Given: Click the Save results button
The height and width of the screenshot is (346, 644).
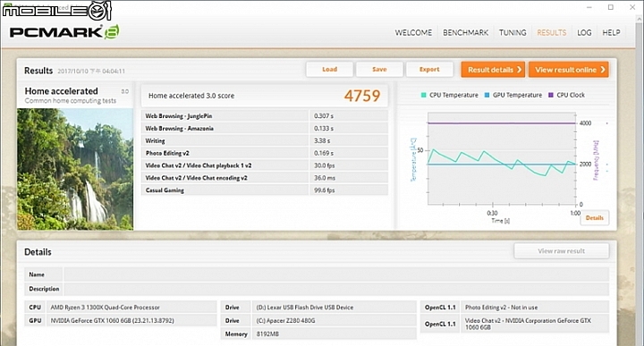Looking at the screenshot, I should point(379,70).
